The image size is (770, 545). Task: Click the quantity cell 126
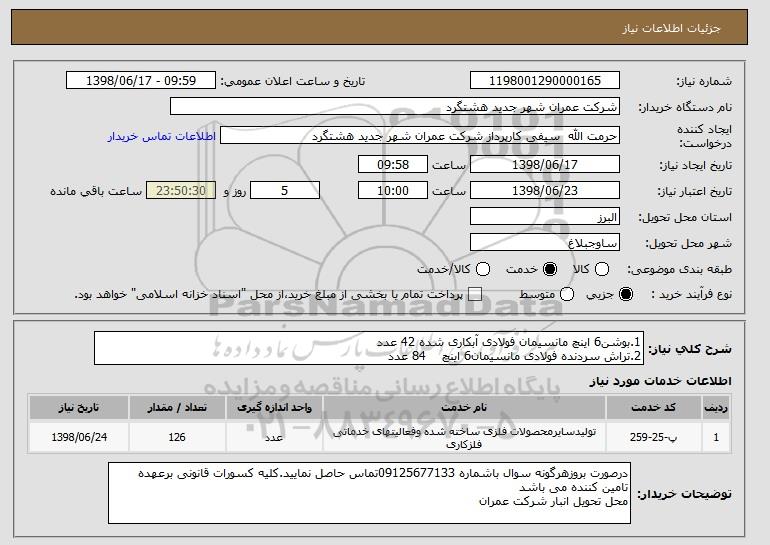coord(177,437)
